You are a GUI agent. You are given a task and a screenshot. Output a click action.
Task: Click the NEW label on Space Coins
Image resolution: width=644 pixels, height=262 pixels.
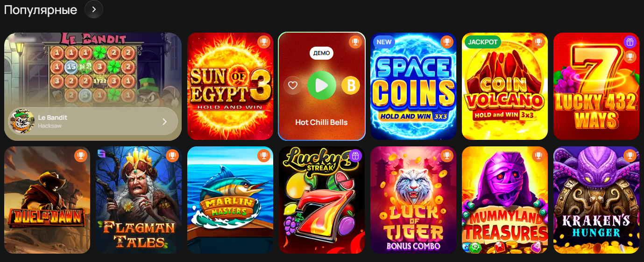coord(384,42)
